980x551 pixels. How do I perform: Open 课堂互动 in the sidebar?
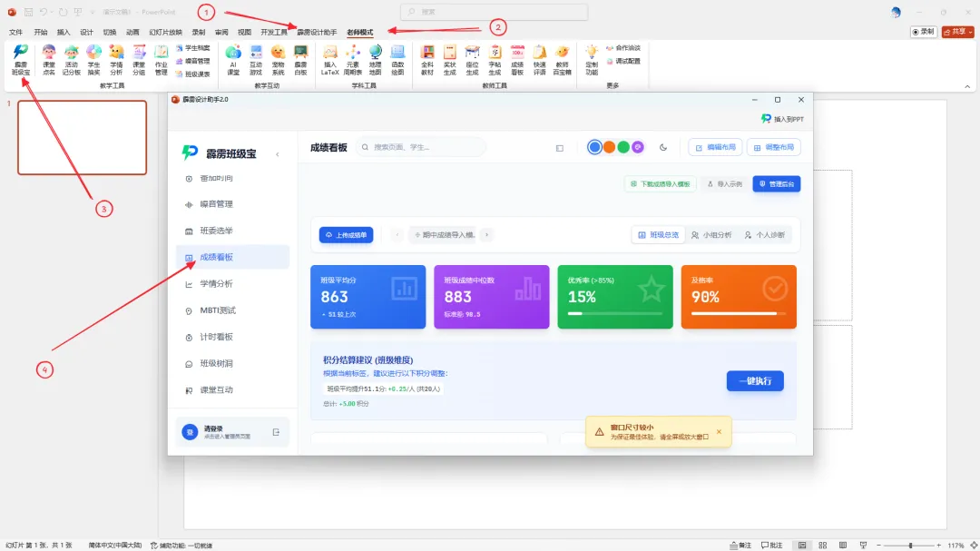coord(232,390)
